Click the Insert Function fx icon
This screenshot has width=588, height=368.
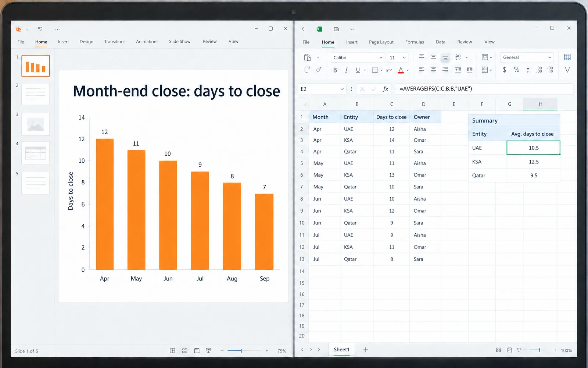pyautogui.click(x=385, y=89)
